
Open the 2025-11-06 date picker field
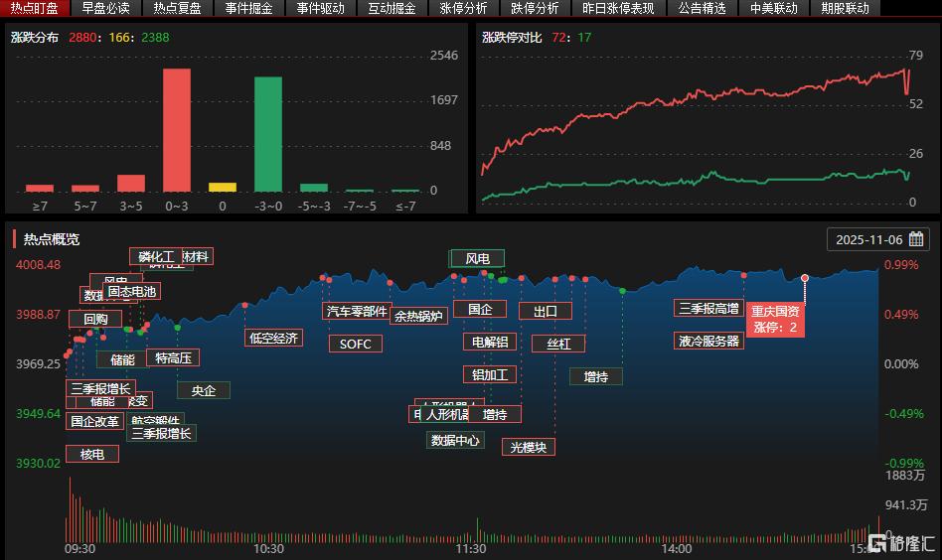pyautogui.click(x=868, y=239)
